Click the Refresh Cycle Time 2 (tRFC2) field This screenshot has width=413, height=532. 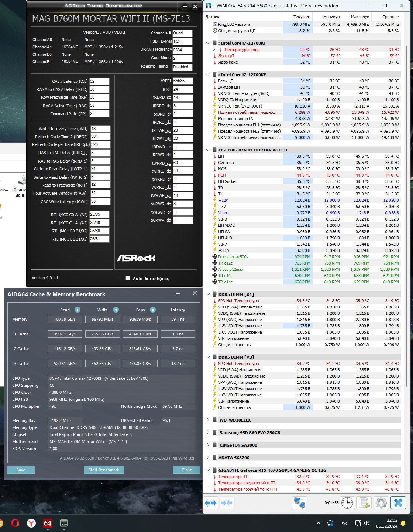click(x=100, y=136)
